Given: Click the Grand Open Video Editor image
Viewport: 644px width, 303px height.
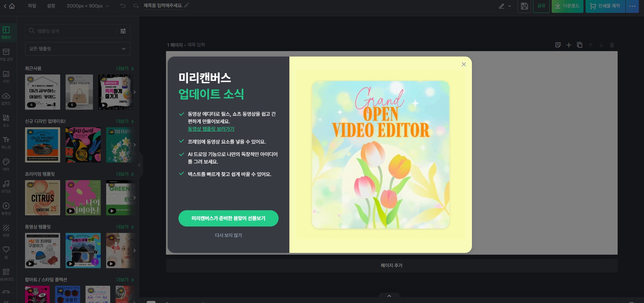Looking at the screenshot, I should pos(381,155).
